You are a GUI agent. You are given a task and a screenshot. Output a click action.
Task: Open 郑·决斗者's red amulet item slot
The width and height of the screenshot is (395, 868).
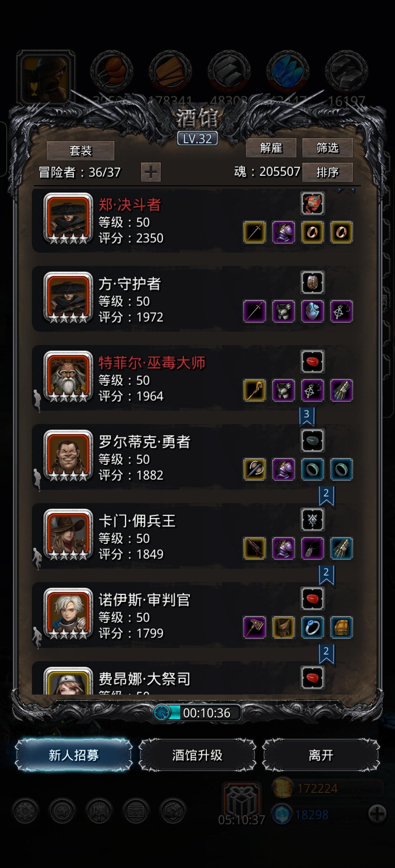312,204
